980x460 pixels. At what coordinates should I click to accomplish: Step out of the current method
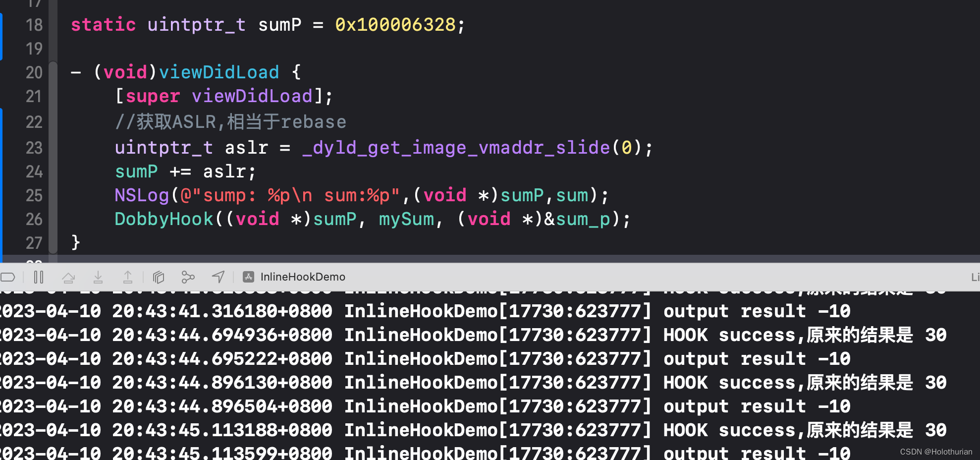(128, 277)
